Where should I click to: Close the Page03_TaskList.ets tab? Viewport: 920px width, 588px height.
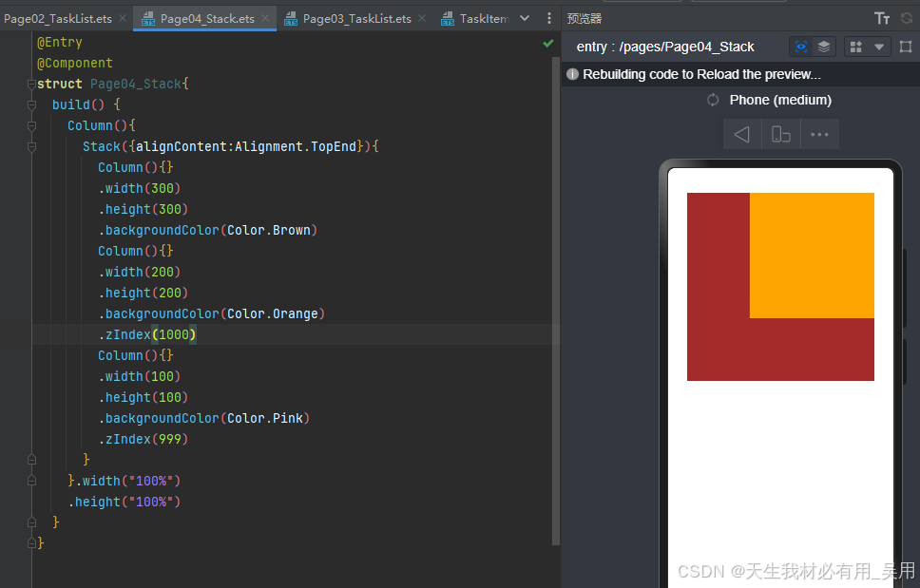tap(422, 18)
